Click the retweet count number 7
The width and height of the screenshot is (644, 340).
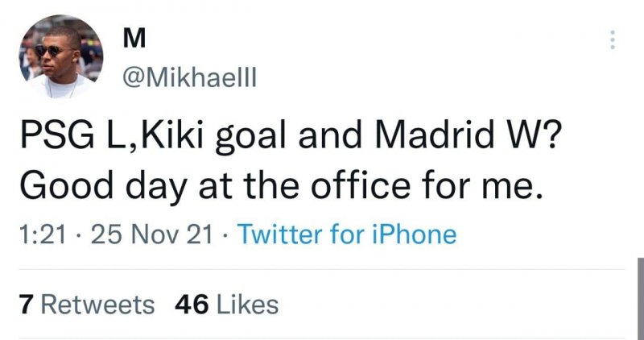point(26,305)
